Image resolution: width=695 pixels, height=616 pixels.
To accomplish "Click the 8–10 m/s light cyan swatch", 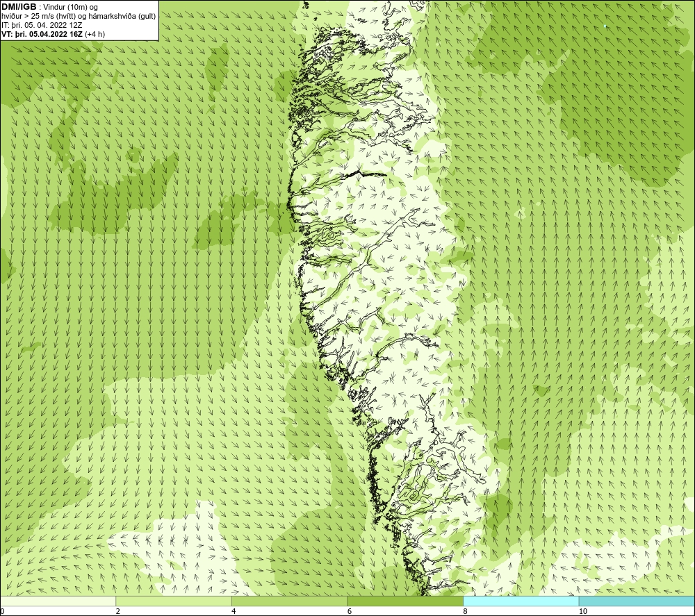I will click(521, 601).
